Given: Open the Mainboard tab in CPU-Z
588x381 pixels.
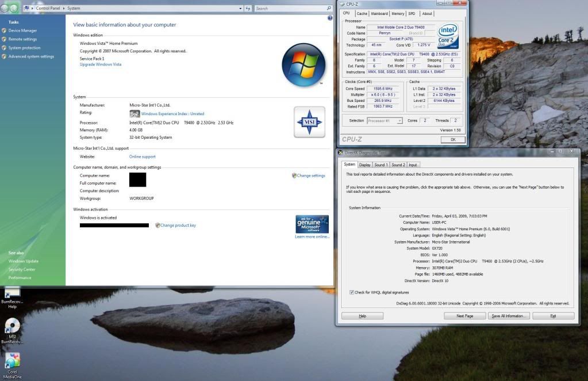Looking at the screenshot, I should [379, 13].
